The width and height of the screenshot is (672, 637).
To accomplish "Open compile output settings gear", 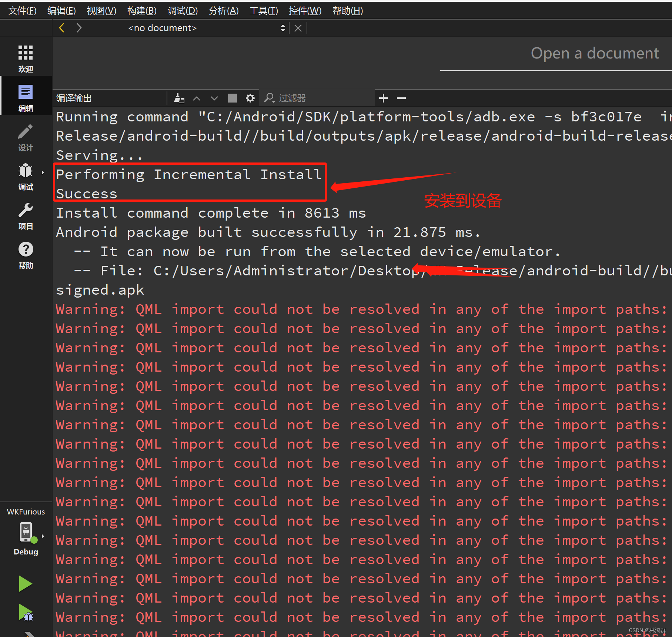I will click(x=250, y=98).
